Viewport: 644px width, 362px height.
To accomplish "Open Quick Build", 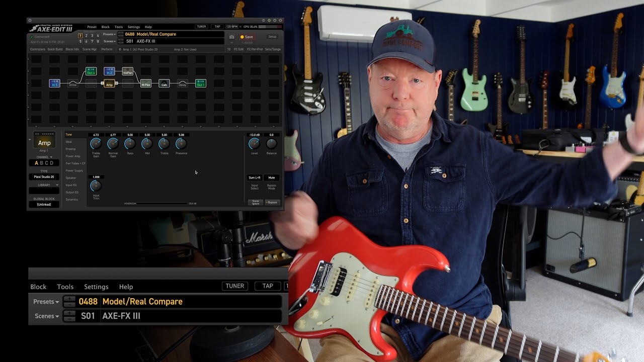I will pos(55,49).
